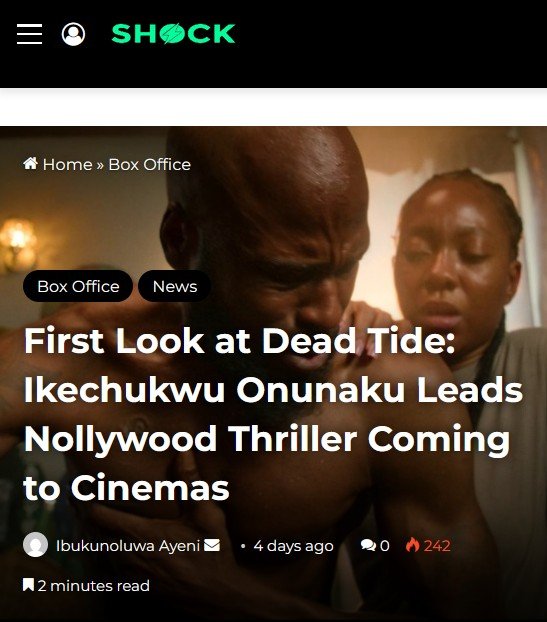547x622 pixels.
Task: Click the 0 comments count
Action: [x=385, y=546]
